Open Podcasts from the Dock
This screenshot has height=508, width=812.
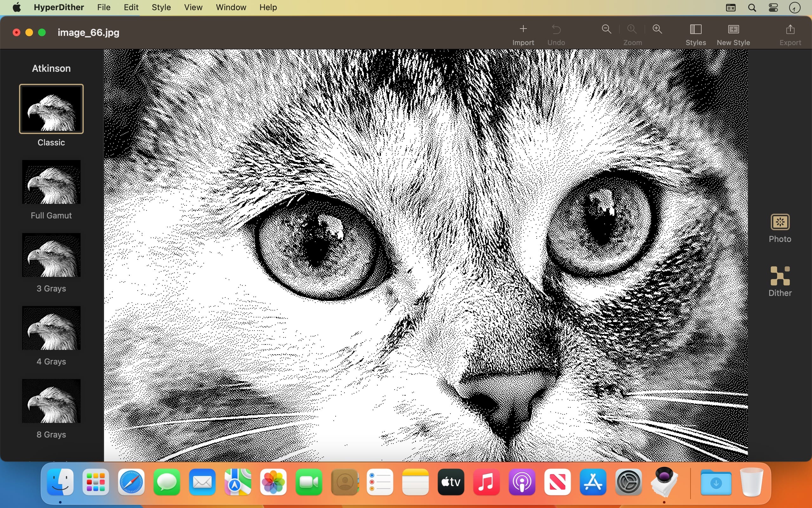pos(522,482)
